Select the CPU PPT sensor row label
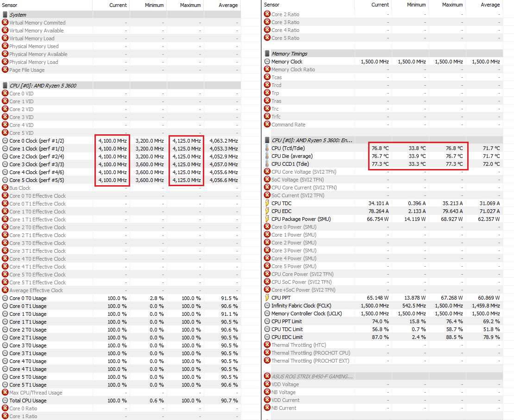The width and height of the screenshot is (514, 420). coord(281,298)
